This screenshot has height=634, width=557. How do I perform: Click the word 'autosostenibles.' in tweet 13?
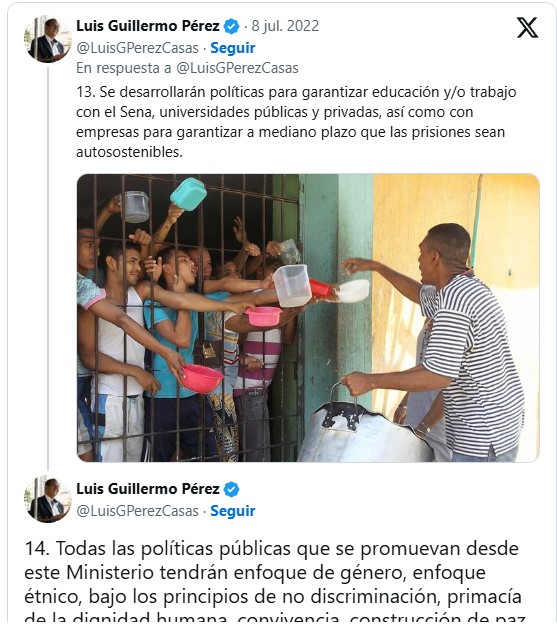(x=129, y=152)
